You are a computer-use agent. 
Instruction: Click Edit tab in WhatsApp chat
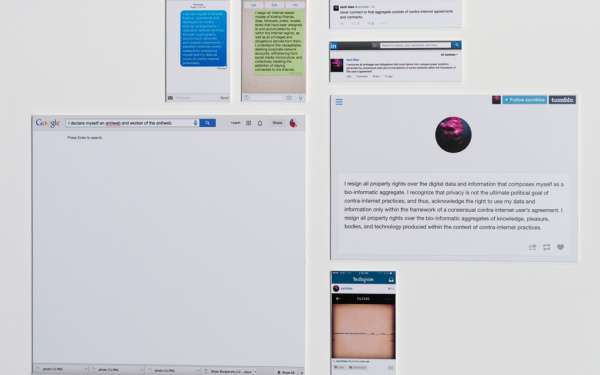pos(274,5)
